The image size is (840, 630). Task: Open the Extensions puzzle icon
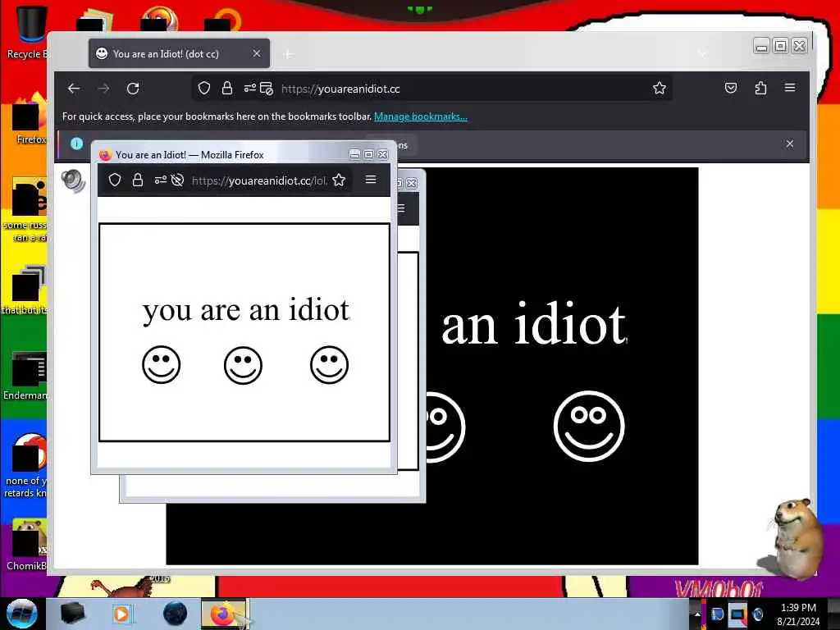pos(760,88)
